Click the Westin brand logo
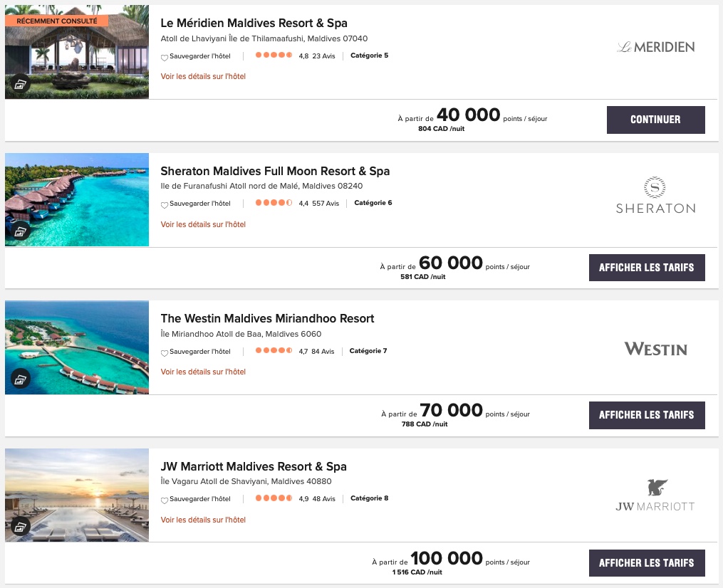 click(655, 349)
